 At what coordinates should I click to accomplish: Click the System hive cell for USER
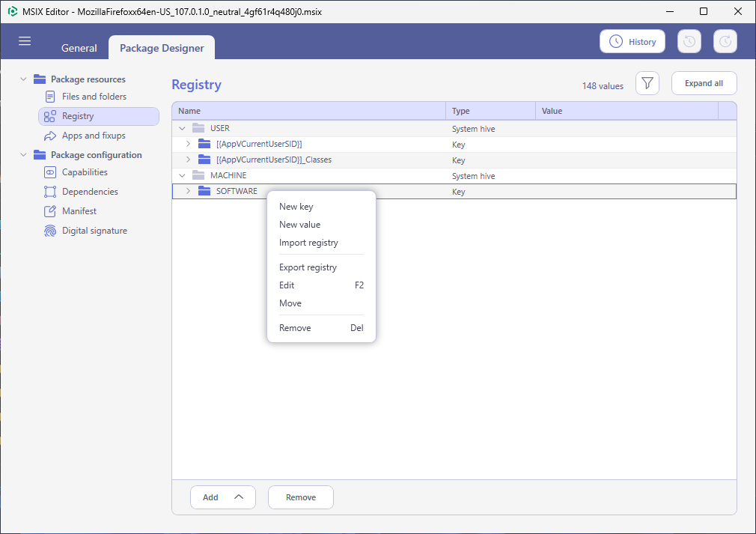474,129
